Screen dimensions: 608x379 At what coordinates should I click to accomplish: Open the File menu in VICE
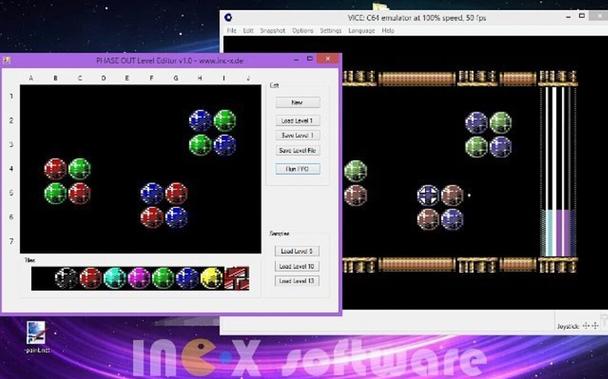point(232,30)
